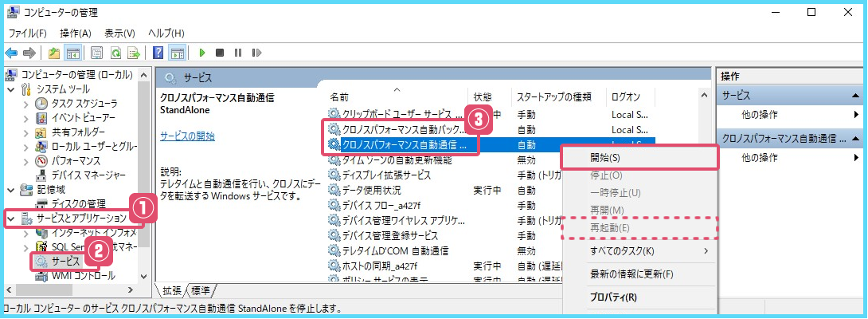Expand the タスク スケジューラ tree node

tap(25, 104)
